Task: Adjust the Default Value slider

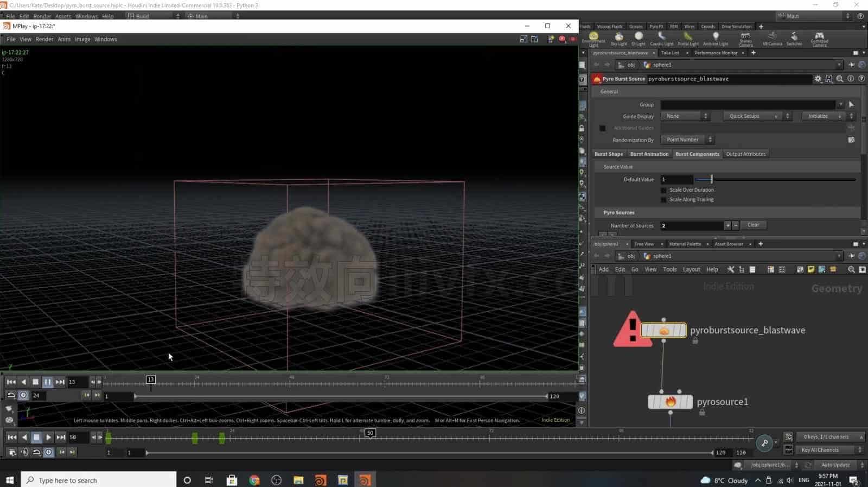Action: pos(775,179)
